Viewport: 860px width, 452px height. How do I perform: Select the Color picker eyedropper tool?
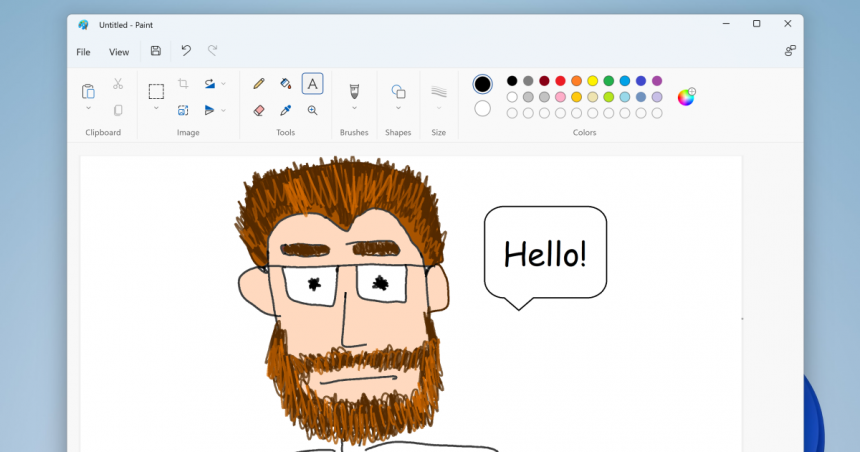pos(285,110)
